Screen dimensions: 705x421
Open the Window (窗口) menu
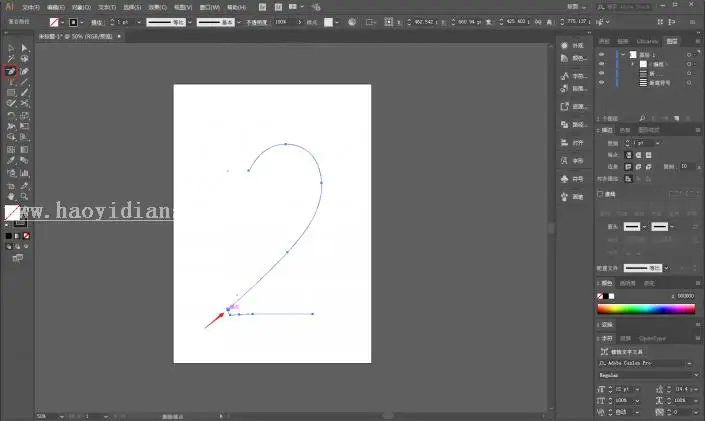210,7
